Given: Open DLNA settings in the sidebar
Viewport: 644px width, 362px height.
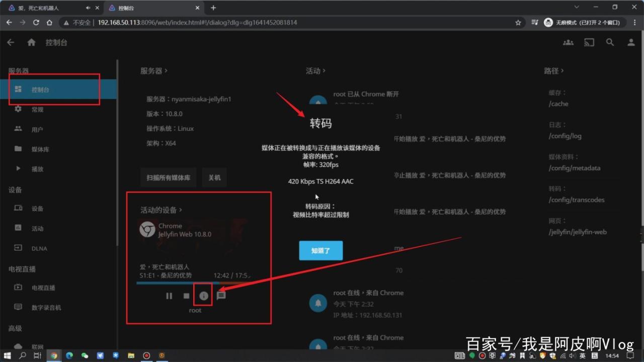Looking at the screenshot, I should coord(58,248).
